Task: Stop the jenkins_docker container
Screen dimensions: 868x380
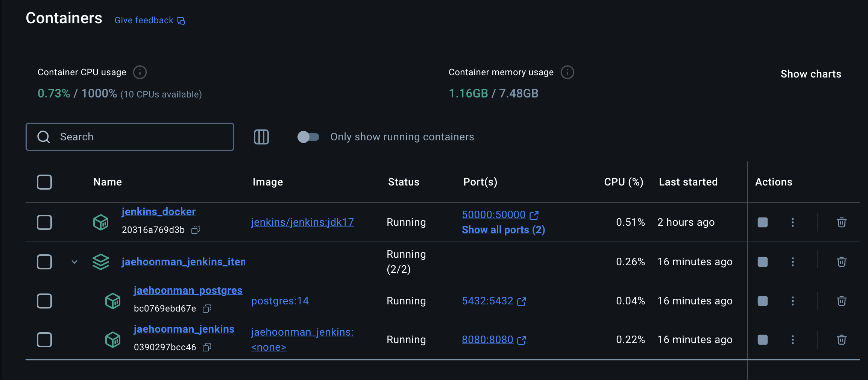Action: point(763,222)
